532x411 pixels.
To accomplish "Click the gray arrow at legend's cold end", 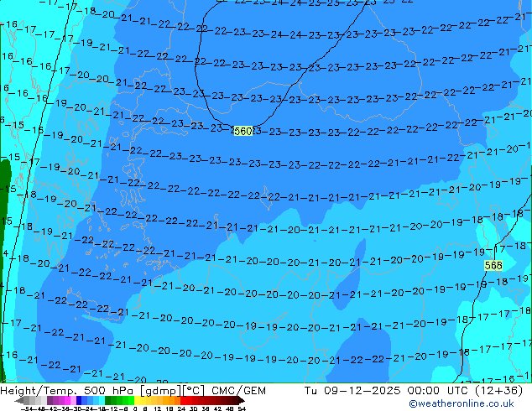I will (x=19, y=400).
